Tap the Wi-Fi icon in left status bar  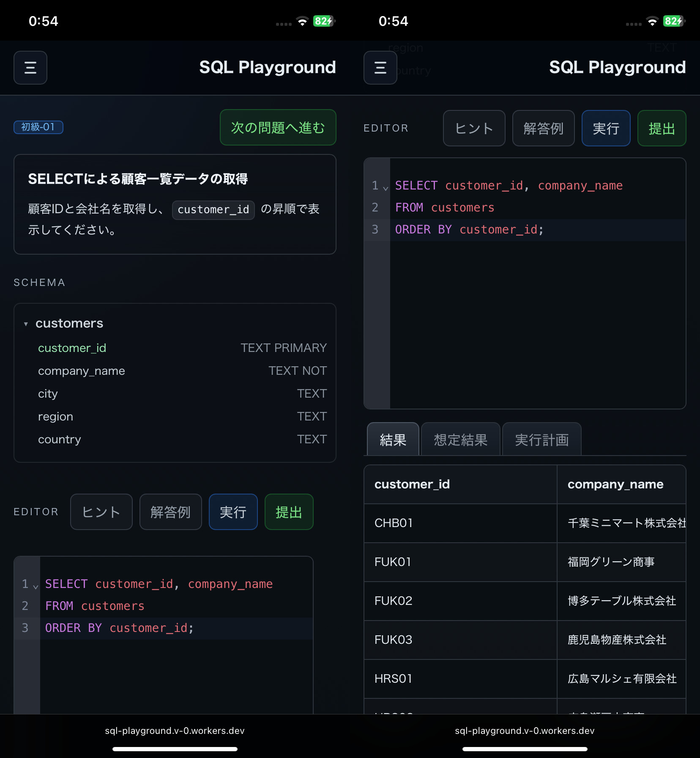coord(302,22)
